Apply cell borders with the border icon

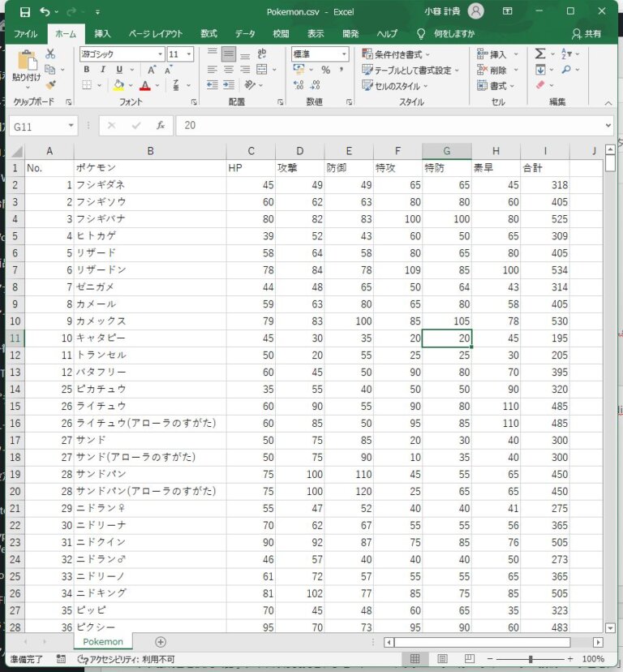(87, 85)
